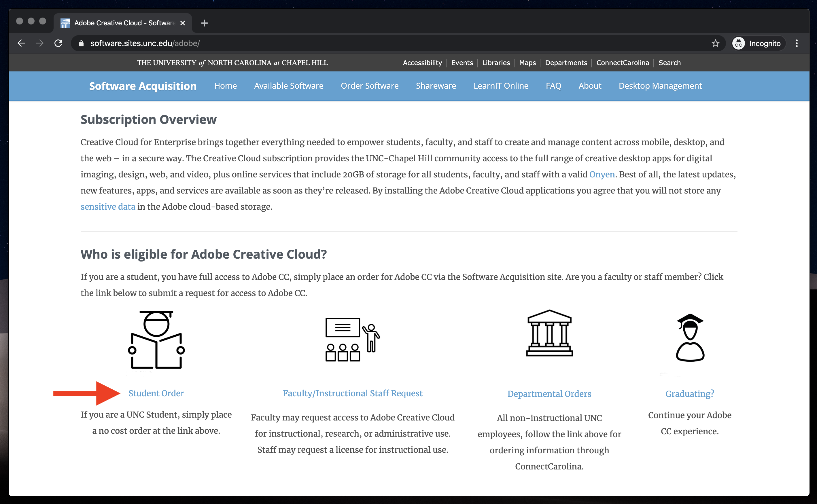Go to Desktop Management in the navigation

[660, 86]
